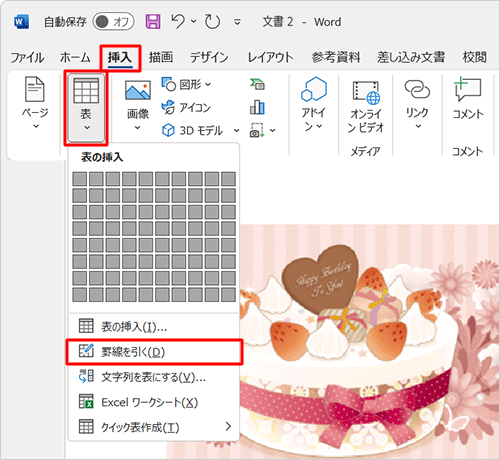Click the Word application icon in the title bar
Image resolution: width=500 pixels, height=460 pixels.
click(x=22, y=22)
